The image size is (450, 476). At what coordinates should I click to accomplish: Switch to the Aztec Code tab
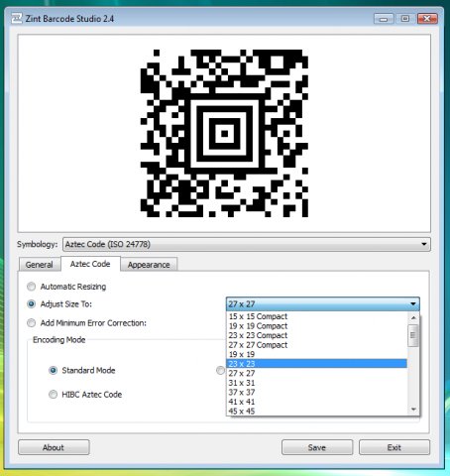tap(90, 264)
